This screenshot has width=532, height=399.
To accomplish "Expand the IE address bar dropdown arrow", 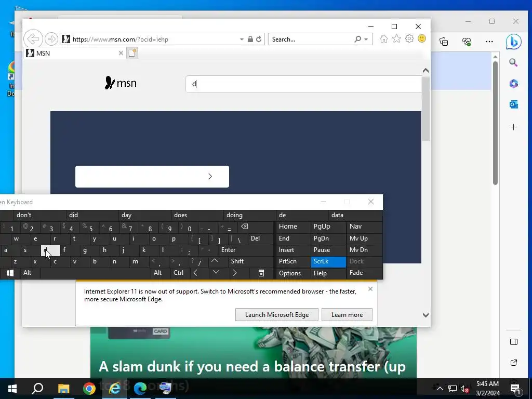I will 242,39.
